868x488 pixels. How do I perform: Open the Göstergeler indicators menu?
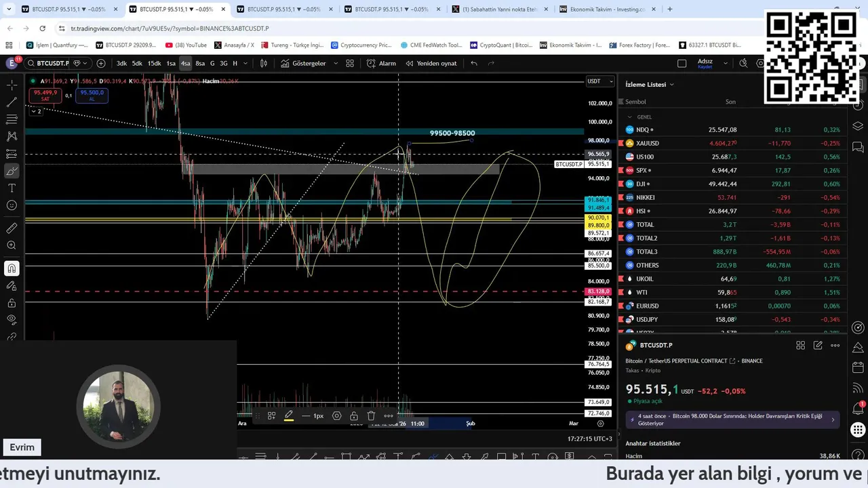coord(304,63)
